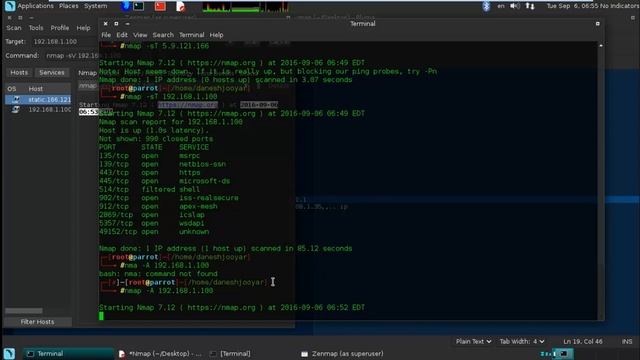The height and width of the screenshot is (360, 640).
Task: Select the Hosts button in Zenmap
Action: 19,73
